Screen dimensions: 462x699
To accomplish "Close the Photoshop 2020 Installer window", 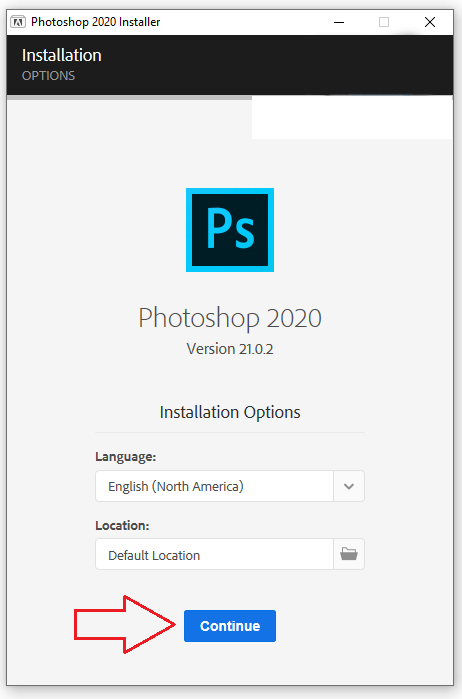I will [430, 22].
